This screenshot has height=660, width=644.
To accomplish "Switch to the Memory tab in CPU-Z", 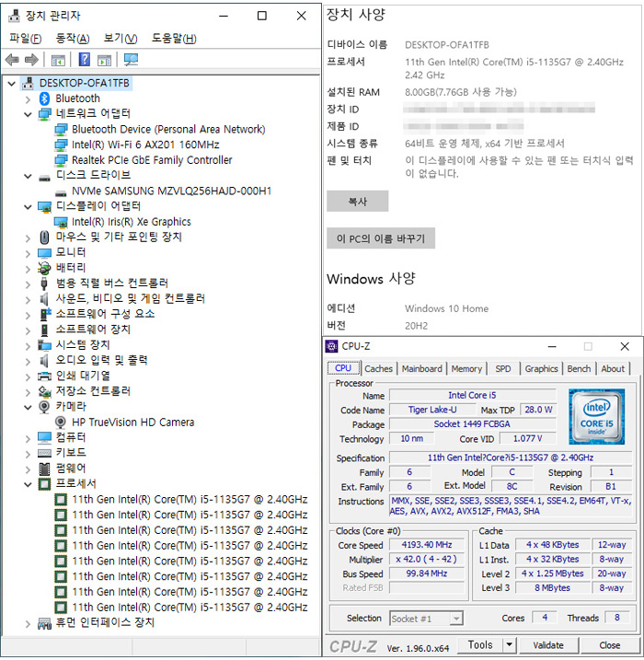I will 466,369.
